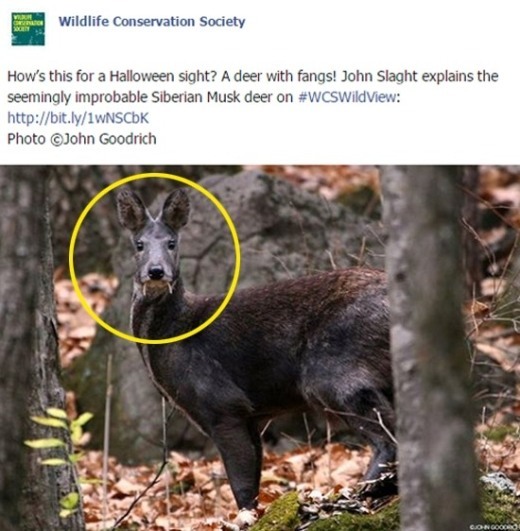Click the deer's face inside yellow circle
This screenshot has height=531, width=520.
pos(156,259)
